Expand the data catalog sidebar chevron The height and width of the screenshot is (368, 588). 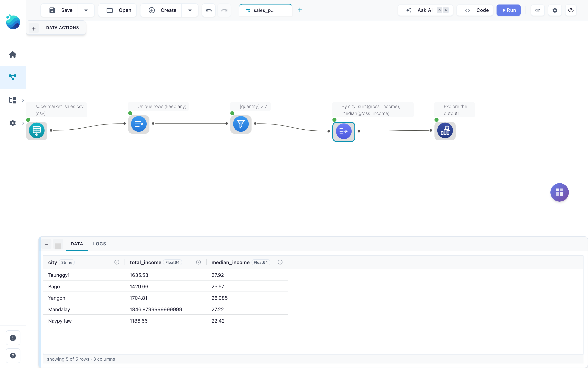(x=23, y=100)
